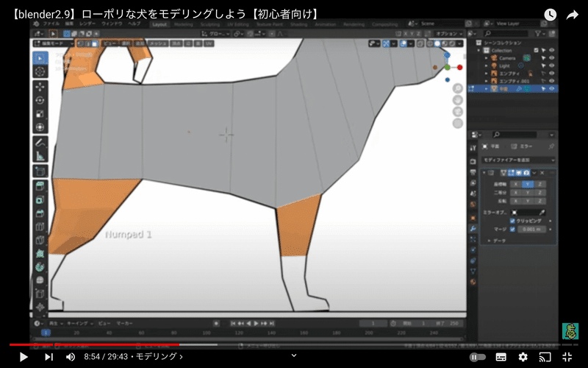Toggle the クリッピング checkbox
The height and width of the screenshot is (368, 588).
point(512,221)
